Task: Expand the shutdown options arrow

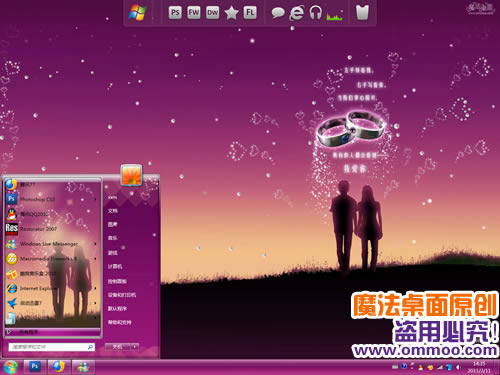Action: click(135, 347)
